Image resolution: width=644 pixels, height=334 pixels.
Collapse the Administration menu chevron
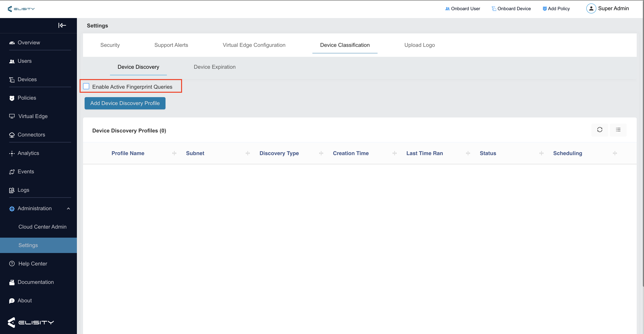[x=68, y=209]
